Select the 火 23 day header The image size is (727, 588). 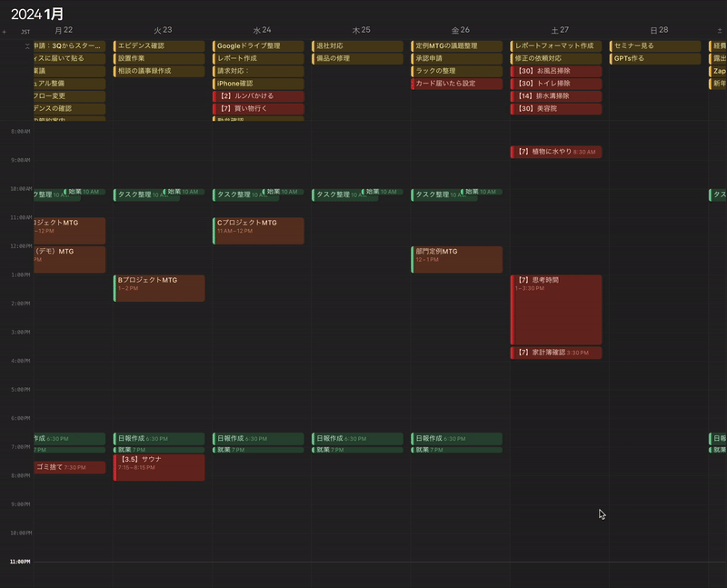pyautogui.click(x=163, y=30)
